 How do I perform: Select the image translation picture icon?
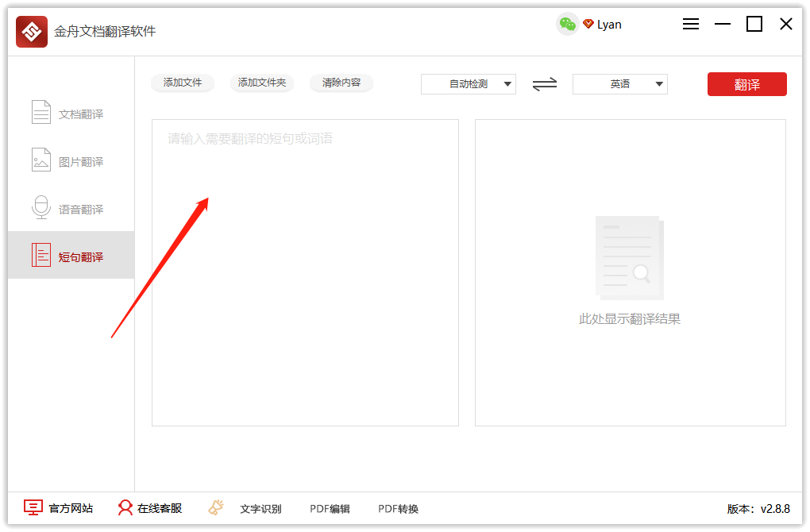(x=41, y=160)
